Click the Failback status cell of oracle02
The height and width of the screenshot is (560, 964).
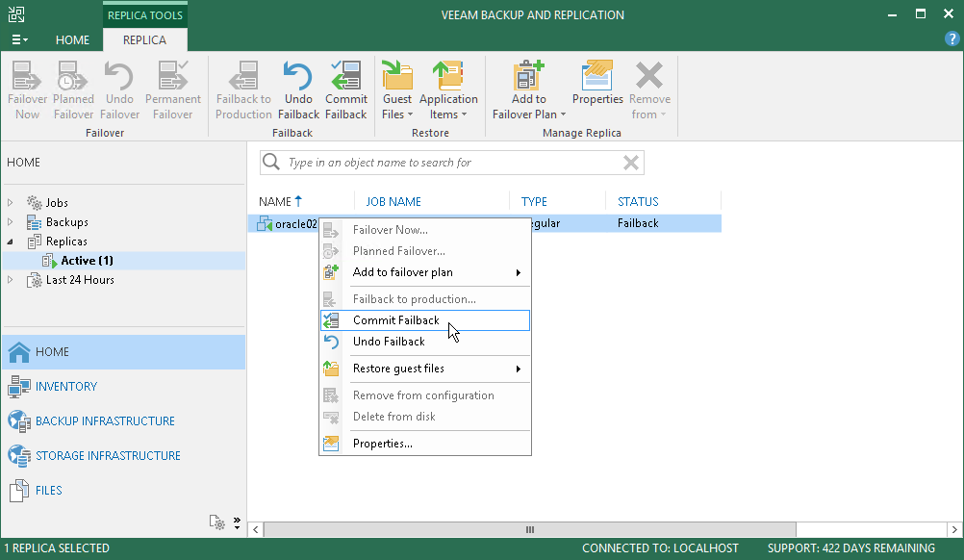[638, 223]
